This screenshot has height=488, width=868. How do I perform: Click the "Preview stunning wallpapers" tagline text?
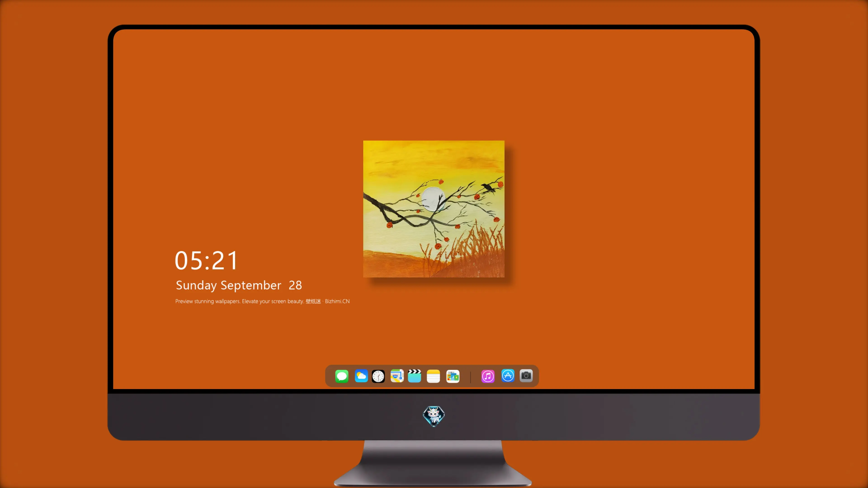click(262, 301)
